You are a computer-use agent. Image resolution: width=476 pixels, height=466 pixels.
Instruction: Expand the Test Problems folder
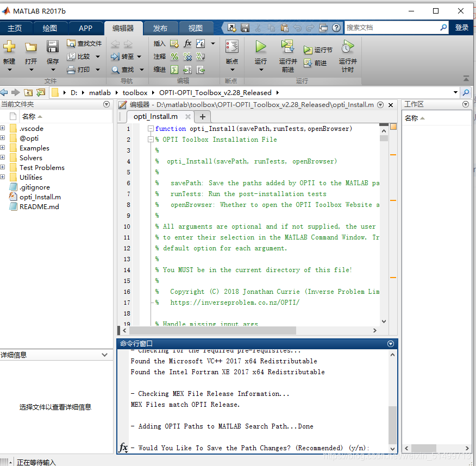point(2,167)
